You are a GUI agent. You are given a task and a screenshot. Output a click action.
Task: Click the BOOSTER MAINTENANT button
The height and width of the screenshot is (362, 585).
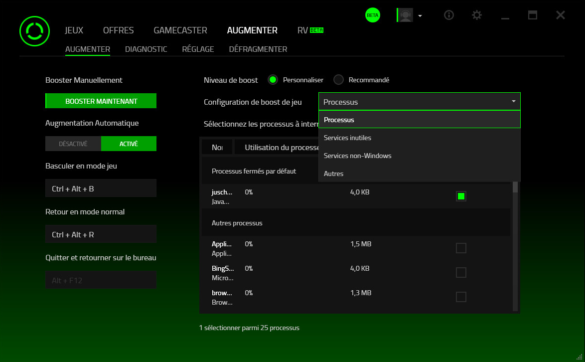[101, 101]
